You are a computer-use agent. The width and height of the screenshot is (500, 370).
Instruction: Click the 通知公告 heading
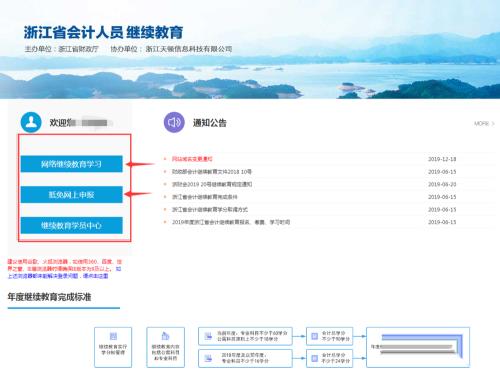click(210, 123)
